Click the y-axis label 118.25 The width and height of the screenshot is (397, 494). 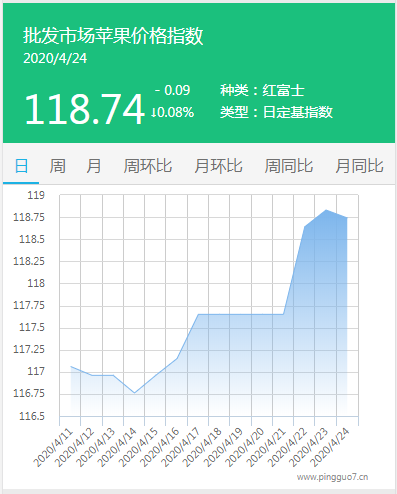[x=29, y=261]
